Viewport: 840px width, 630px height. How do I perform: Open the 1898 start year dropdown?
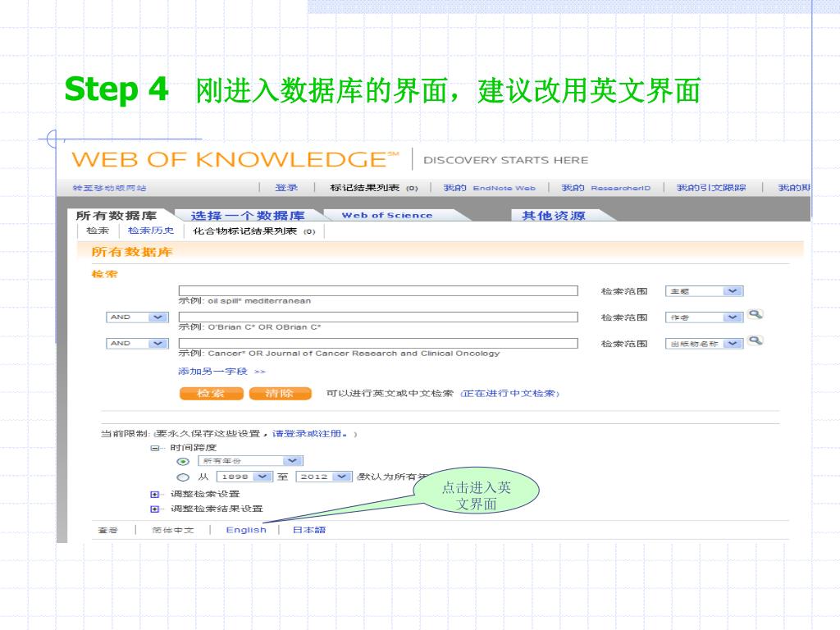(x=244, y=477)
